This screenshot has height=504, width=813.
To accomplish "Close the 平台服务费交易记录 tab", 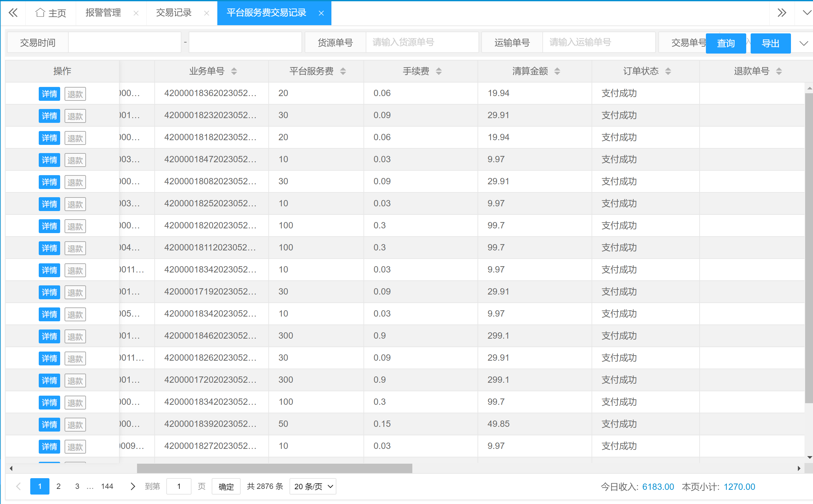I will tap(321, 13).
